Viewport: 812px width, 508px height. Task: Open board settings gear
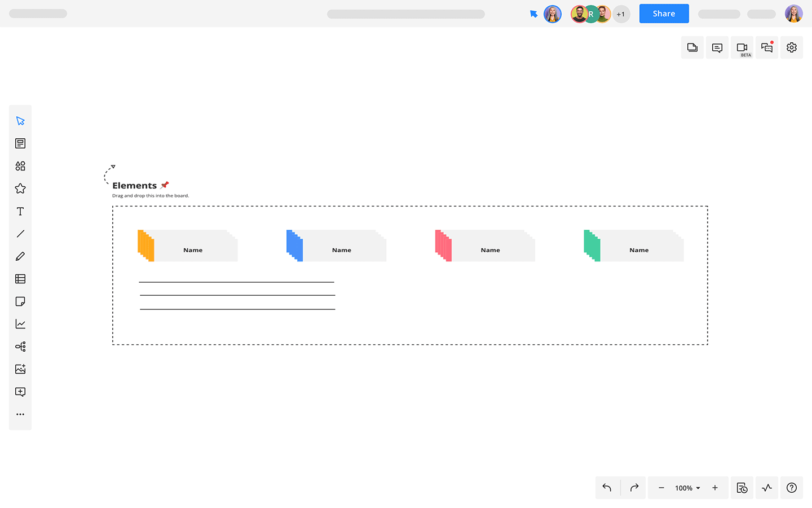tap(792, 48)
